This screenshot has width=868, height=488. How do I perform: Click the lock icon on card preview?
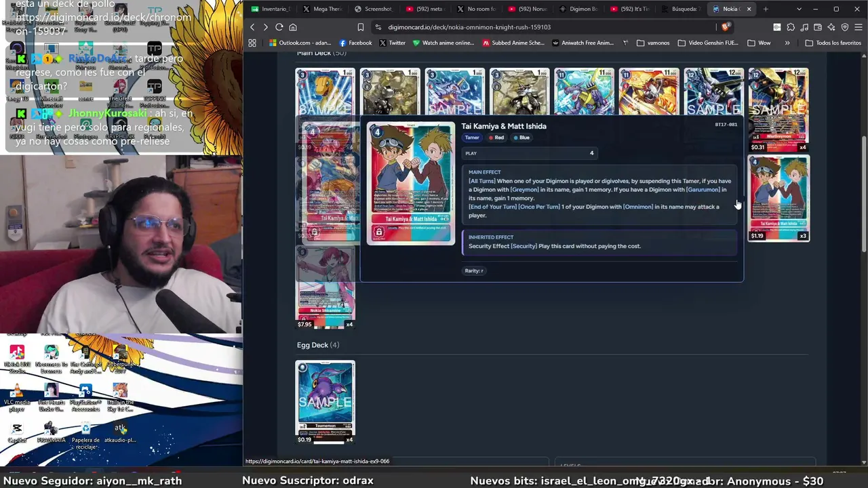379,232
